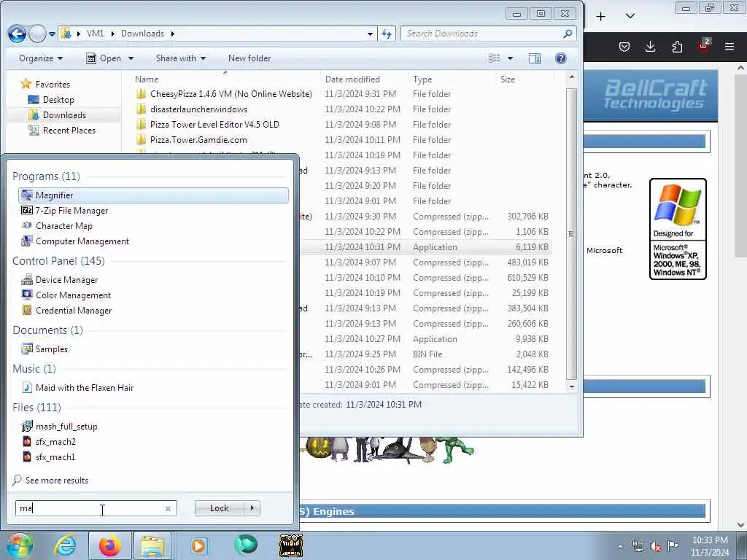Viewport: 747px width, 560px height.
Task: Switch to Windows Explorer taskbar button
Action: tap(152, 545)
